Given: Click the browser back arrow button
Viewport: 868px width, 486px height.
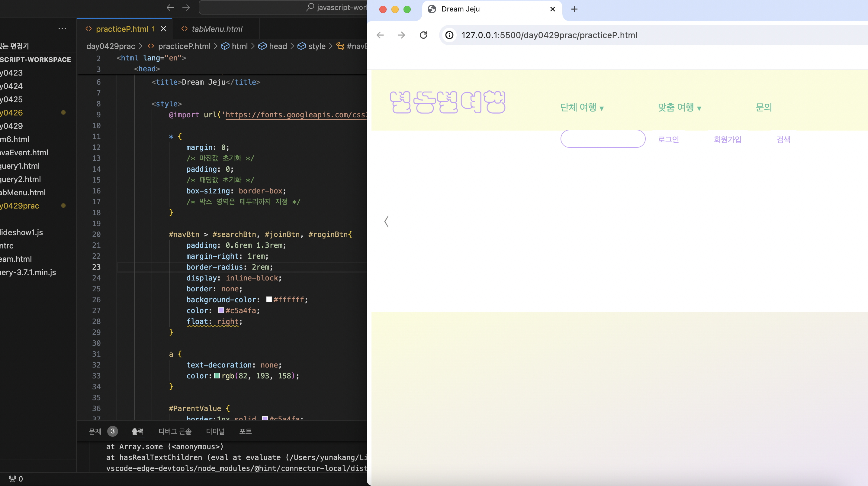Looking at the screenshot, I should coord(380,35).
